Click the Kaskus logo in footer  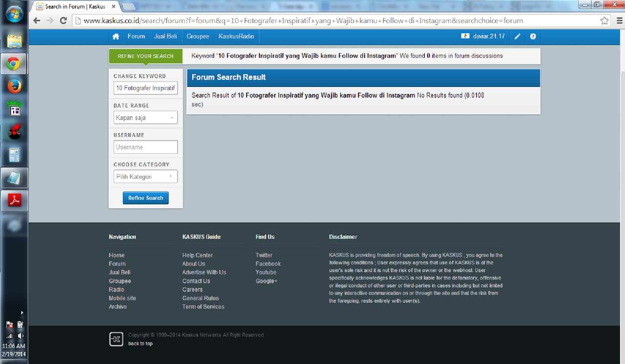116,339
